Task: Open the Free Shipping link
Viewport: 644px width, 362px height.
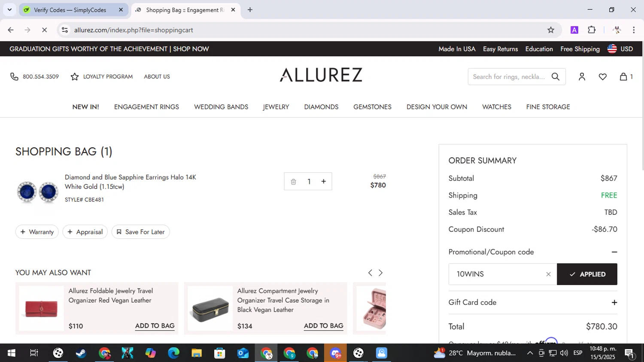Action: [x=580, y=49]
